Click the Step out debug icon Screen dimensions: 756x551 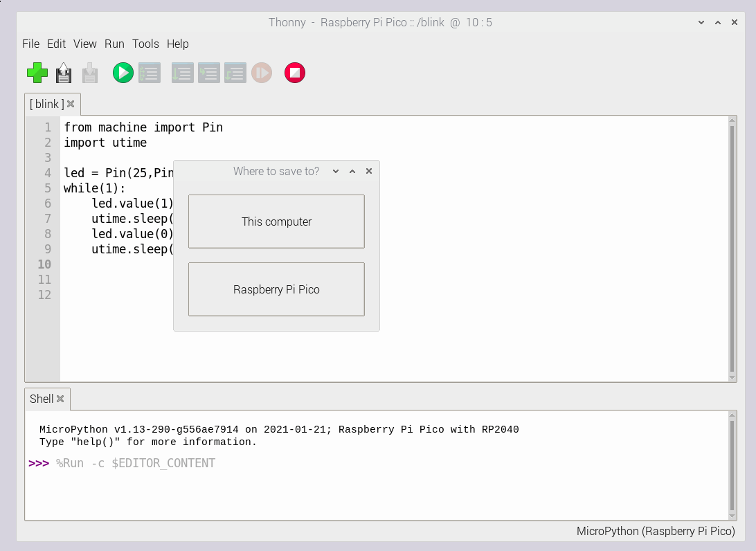(235, 73)
